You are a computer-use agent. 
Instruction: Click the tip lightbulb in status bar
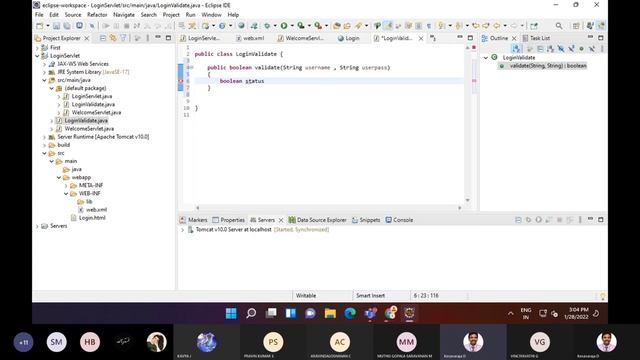pyautogui.click(x=602, y=296)
